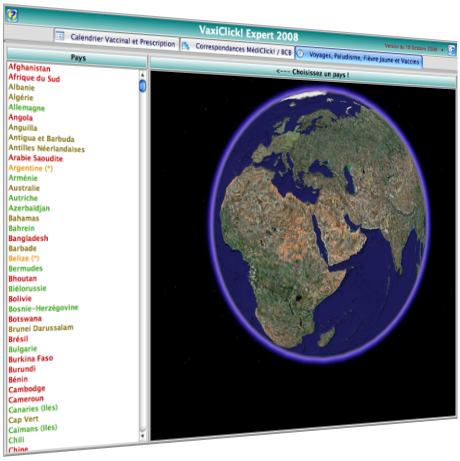Screen dimensions: 460x461
Task: Select Canaries (Iles)
Action: [33, 409]
